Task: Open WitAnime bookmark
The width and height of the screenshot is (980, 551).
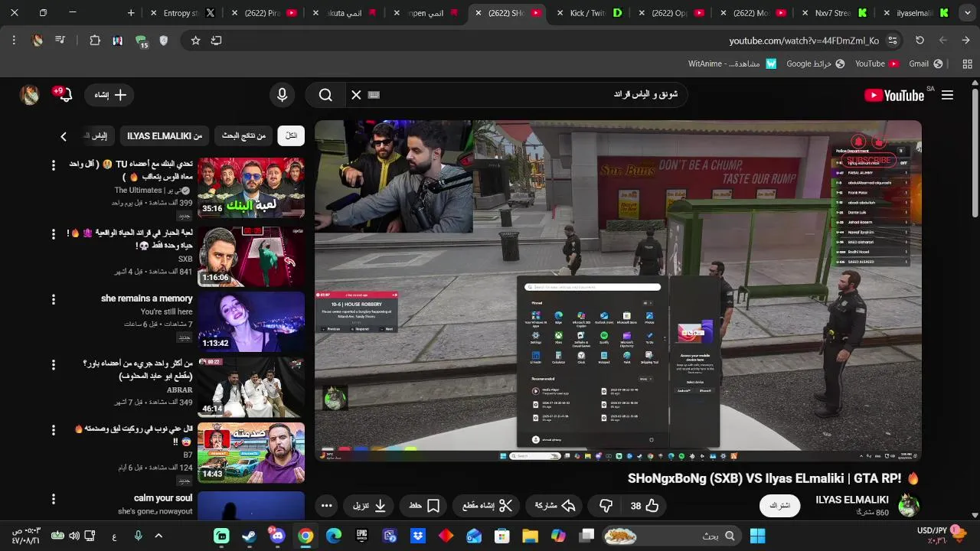Action: [x=733, y=64]
